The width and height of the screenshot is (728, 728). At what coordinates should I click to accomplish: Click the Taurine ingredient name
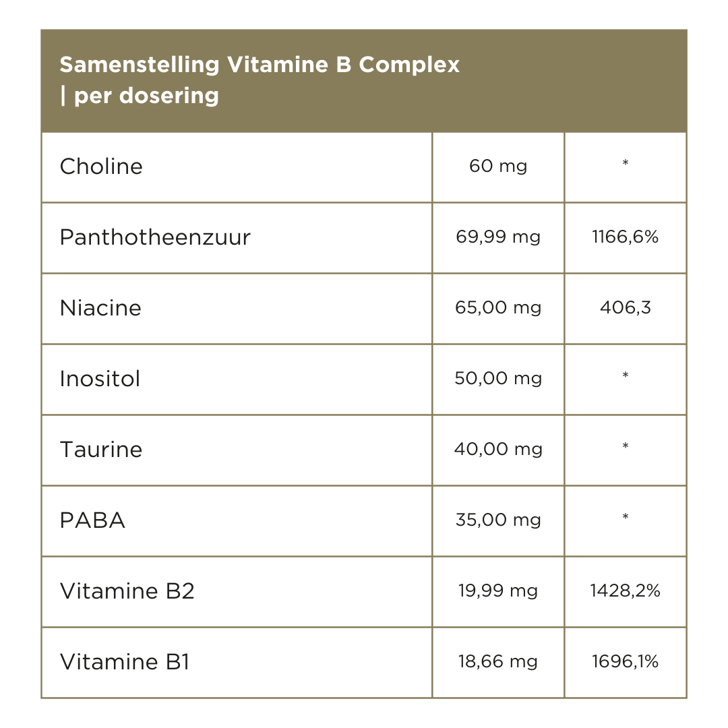101,450
